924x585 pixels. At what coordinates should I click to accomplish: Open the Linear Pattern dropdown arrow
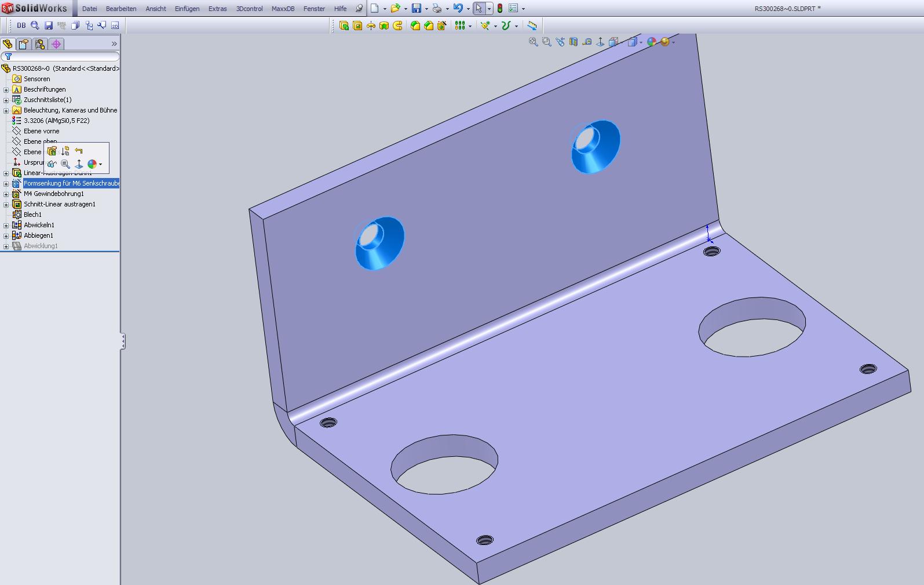click(470, 26)
